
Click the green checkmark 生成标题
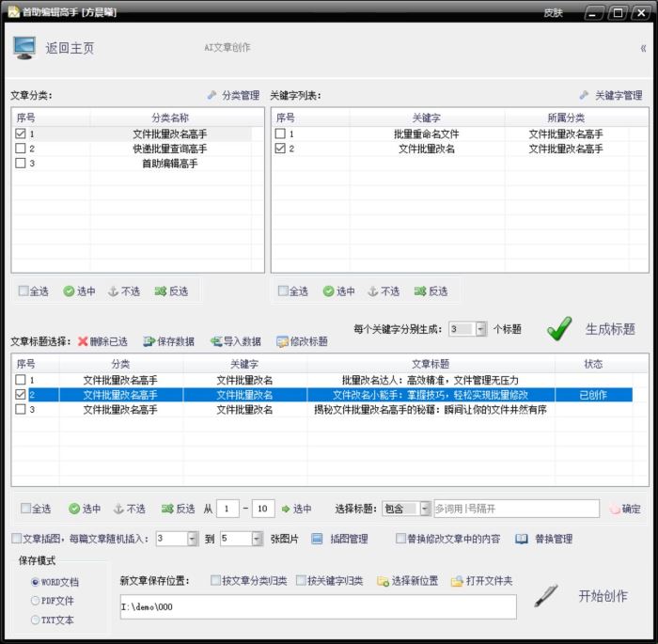point(559,328)
